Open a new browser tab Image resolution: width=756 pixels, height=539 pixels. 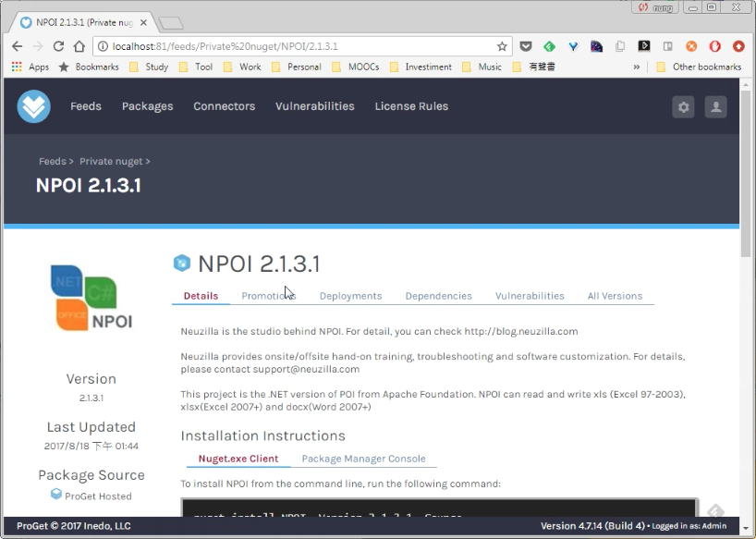click(x=171, y=23)
